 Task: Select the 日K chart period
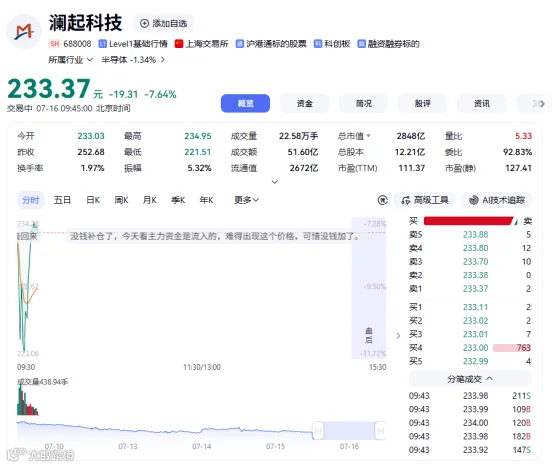click(x=93, y=200)
